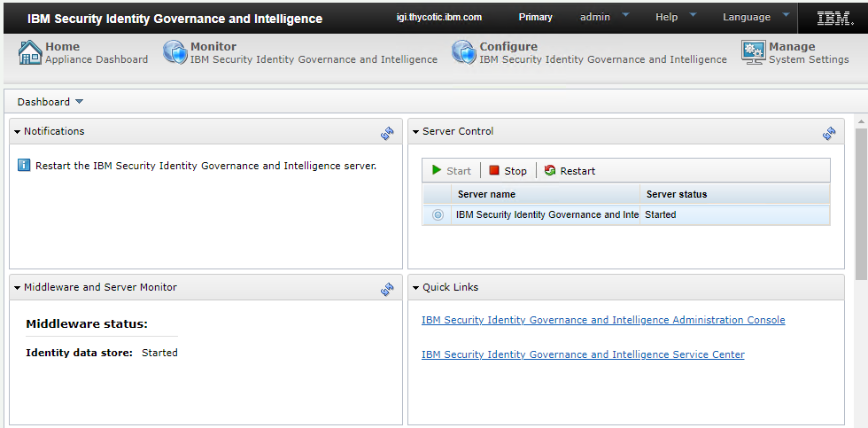Collapse the Middleware and Server Monitor panel
Viewport: 868px width, 428px height.
click(17, 288)
